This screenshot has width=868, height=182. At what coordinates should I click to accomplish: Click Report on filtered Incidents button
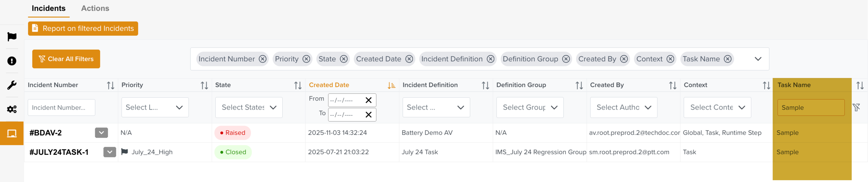pyautogui.click(x=83, y=29)
